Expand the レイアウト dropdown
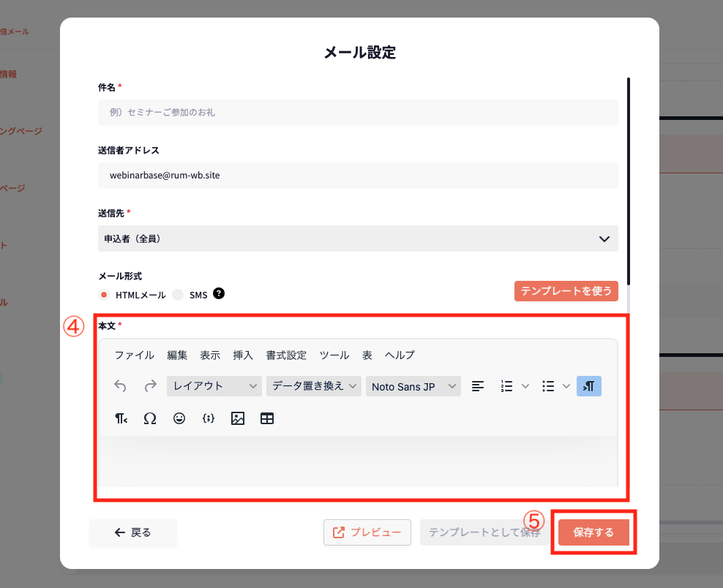723x588 pixels. click(x=214, y=386)
